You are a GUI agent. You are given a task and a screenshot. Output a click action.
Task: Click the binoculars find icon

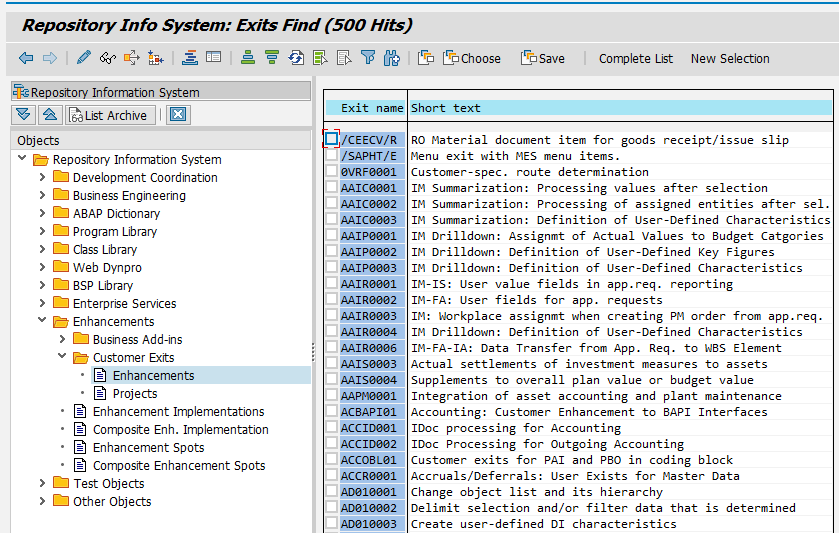(392, 58)
